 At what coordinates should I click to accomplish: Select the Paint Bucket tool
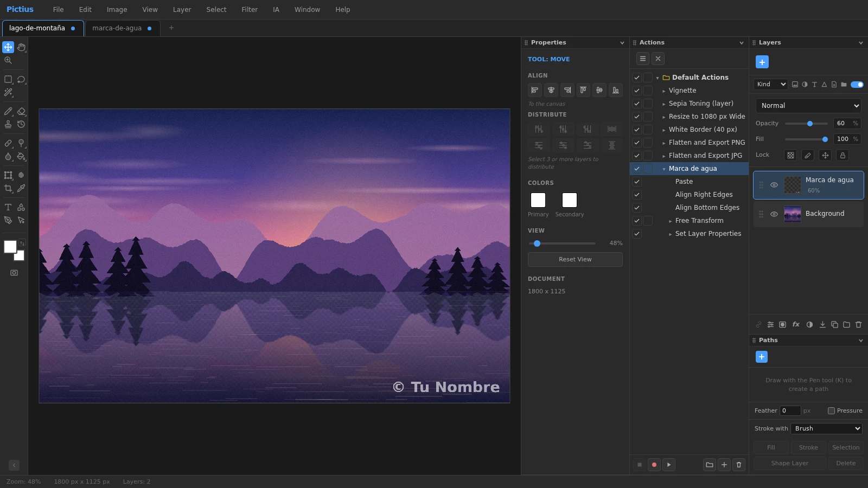click(21, 156)
